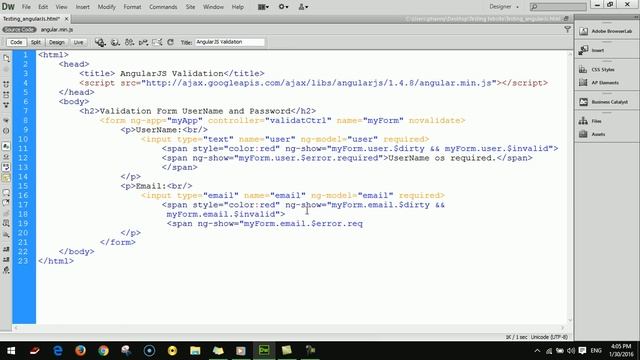Screen dimensions: 640x360
Task: Click the search field in the title bar
Action: 558,7
